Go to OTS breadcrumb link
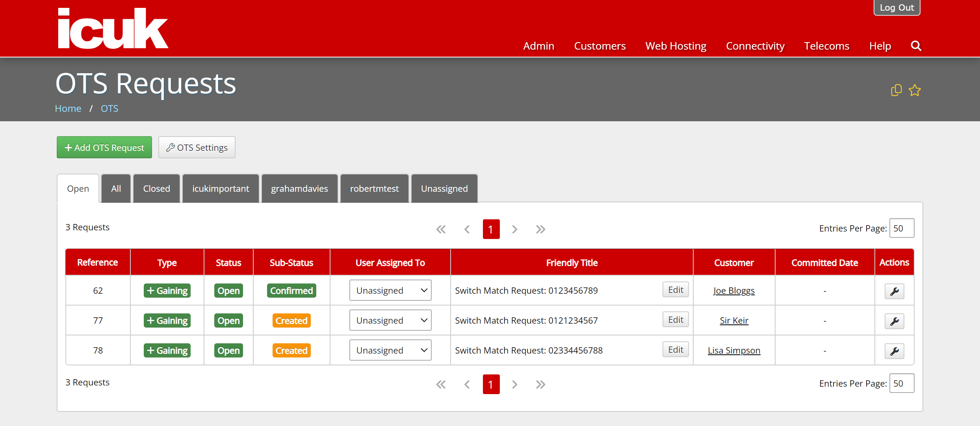Screen dimensions: 980x426 110,108
